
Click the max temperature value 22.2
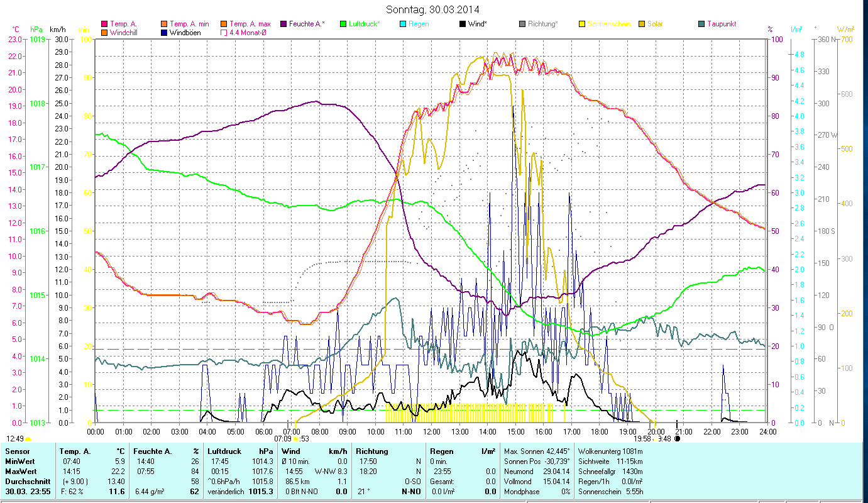click(x=119, y=472)
